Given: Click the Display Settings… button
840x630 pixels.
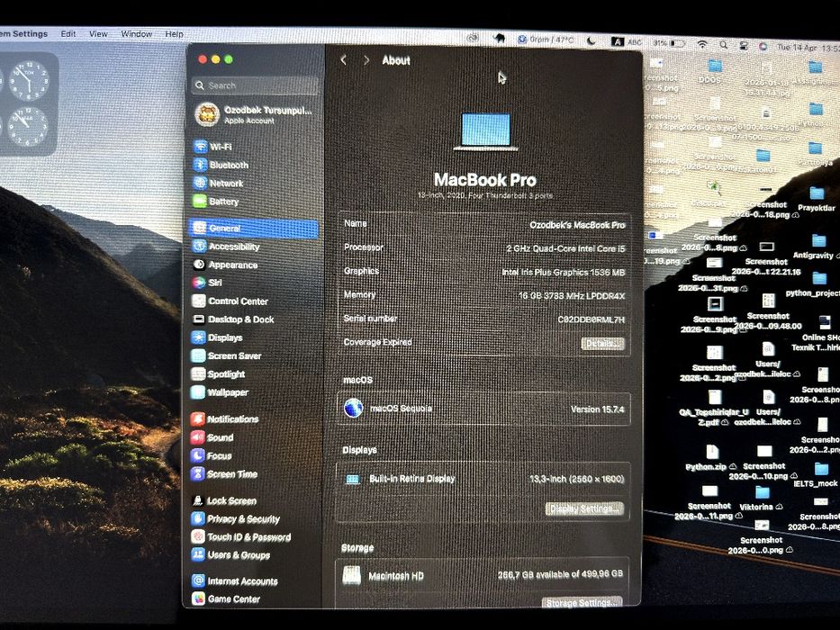Looking at the screenshot, I should (584, 508).
